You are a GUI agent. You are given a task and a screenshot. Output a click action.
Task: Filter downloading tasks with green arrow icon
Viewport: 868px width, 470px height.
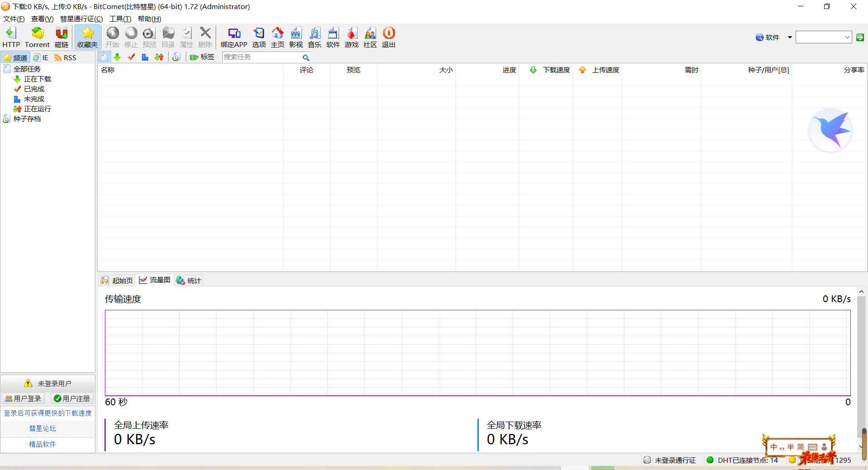[x=117, y=57]
